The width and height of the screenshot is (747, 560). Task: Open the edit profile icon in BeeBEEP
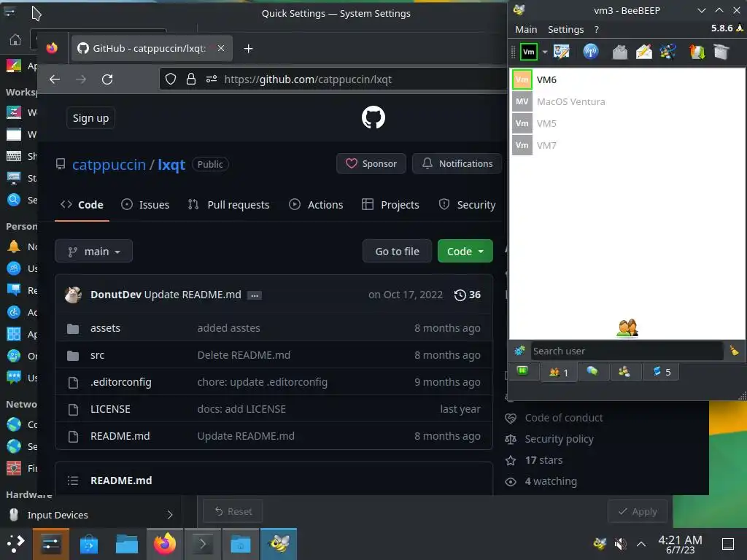561,52
